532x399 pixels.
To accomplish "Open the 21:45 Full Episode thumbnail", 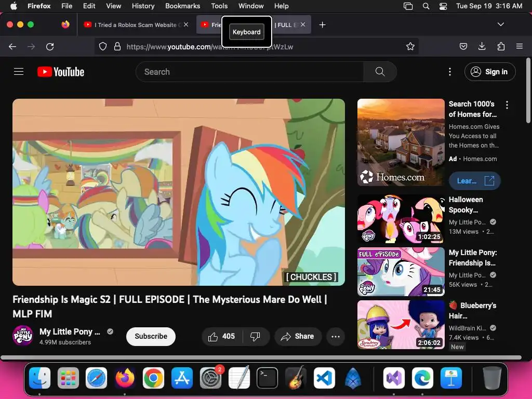I will tap(401, 272).
